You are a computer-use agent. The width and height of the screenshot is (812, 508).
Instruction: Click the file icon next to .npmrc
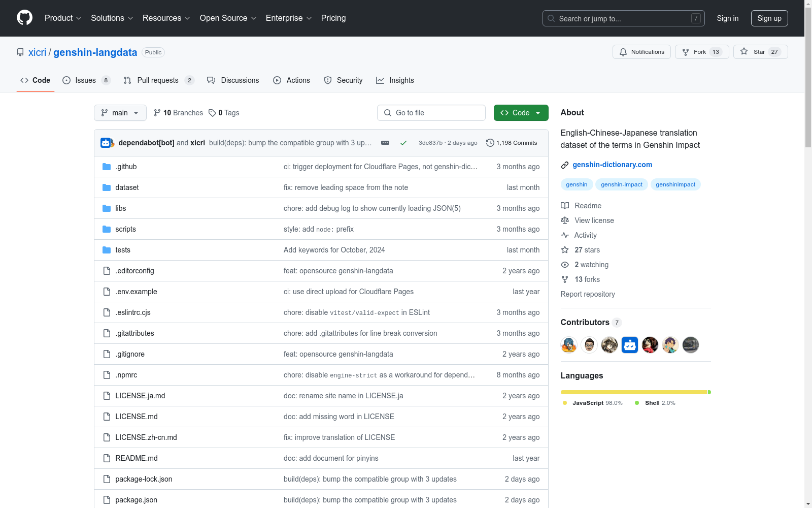click(x=107, y=375)
